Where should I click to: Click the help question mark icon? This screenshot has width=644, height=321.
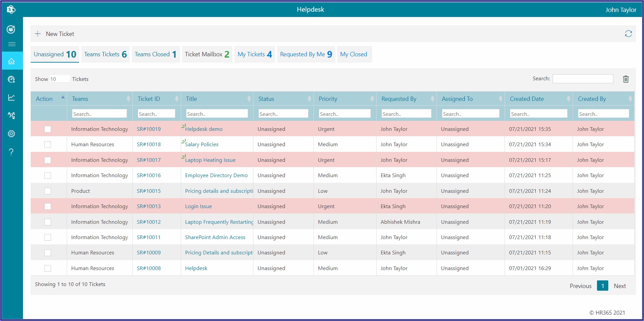[12, 152]
